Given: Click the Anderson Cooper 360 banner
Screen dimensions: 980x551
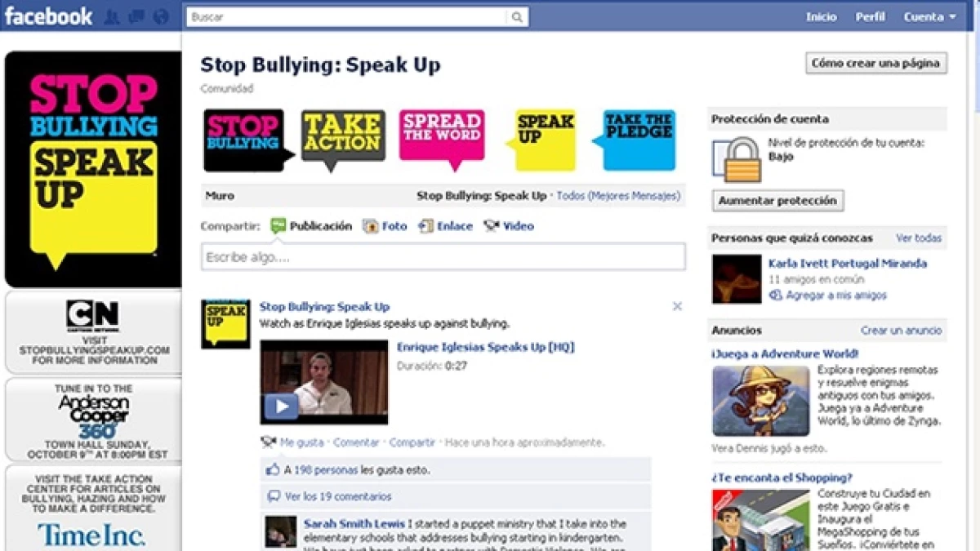Looking at the screenshot, I should tap(93, 420).
